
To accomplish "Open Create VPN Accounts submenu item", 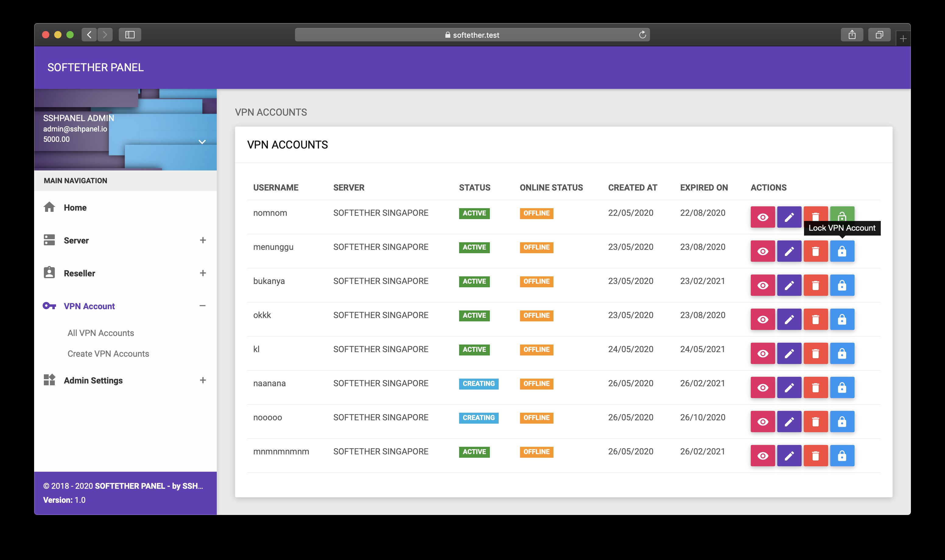I will (108, 354).
